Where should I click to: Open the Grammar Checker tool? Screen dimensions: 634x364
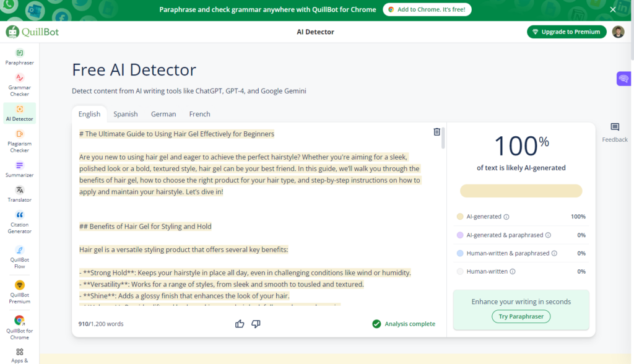pyautogui.click(x=19, y=85)
